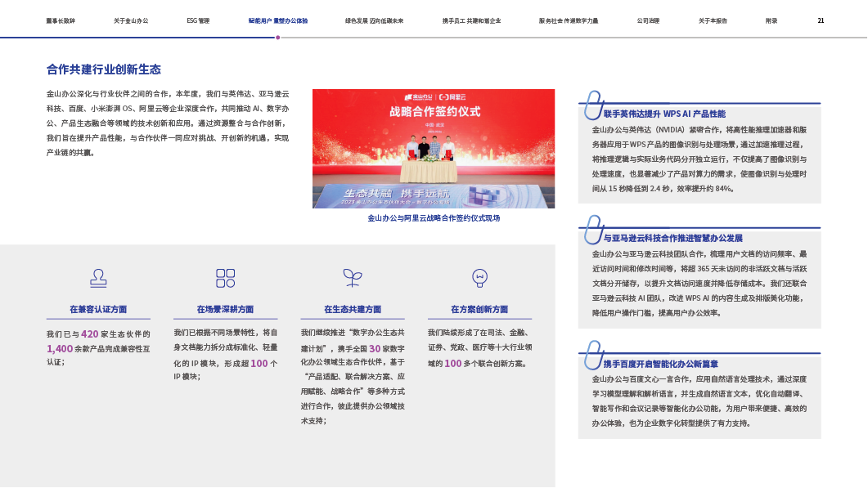Switch to the ESG 管理 tab

click(x=198, y=20)
